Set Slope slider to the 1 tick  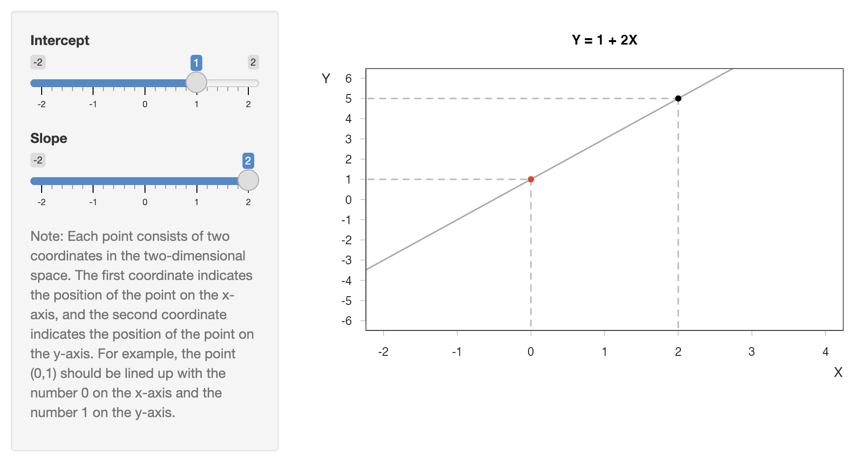coord(196,181)
